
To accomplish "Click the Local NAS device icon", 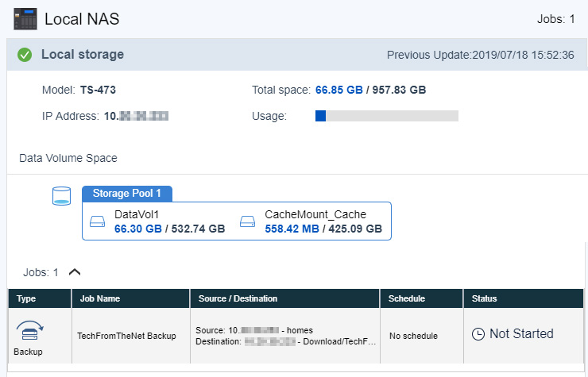I will 25,17.
